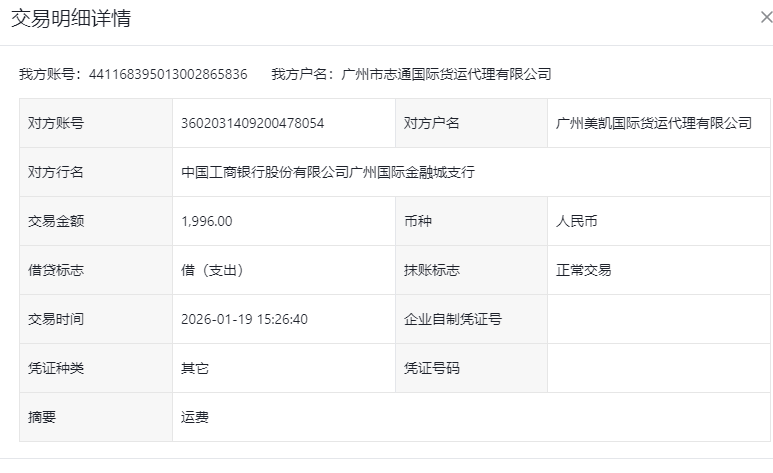
Task: Click the status value 正常交易
Action: (x=583, y=270)
